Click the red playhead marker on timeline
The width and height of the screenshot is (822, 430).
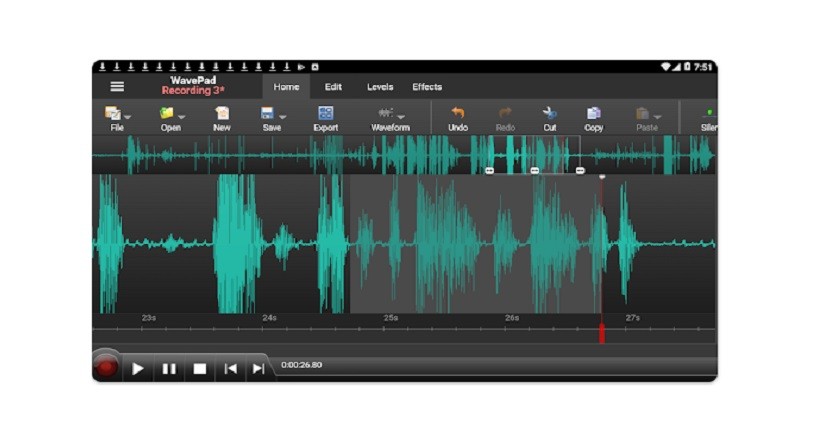click(x=602, y=334)
